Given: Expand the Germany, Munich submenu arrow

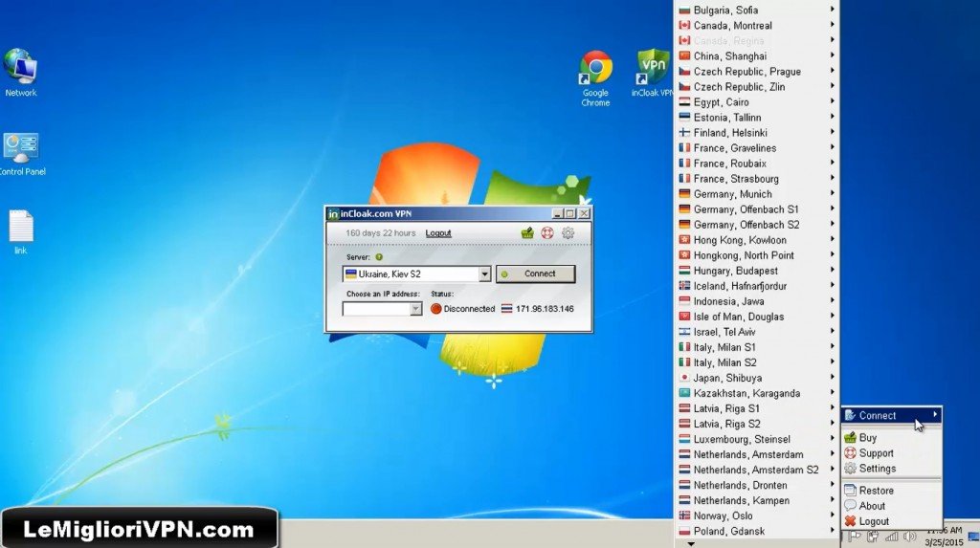Looking at the screenshot, I should [x=832, y=194].
